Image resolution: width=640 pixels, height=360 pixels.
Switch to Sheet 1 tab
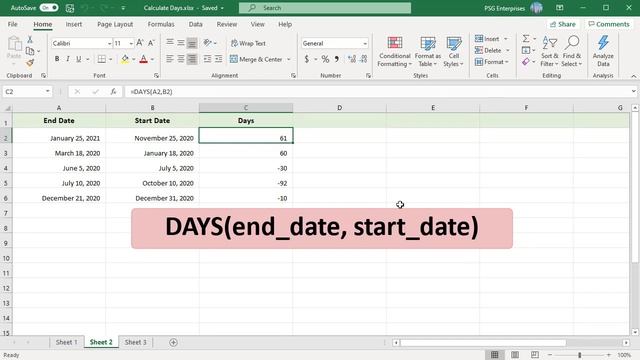tap(67, 342)
